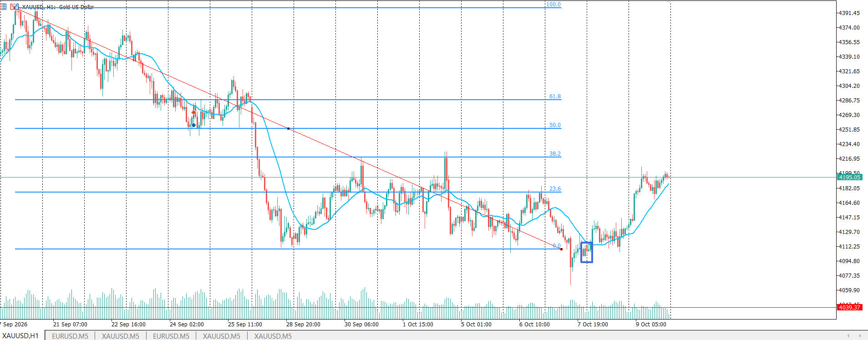
Task: Click the 5 Oct 01:00 time label
Action: (x=476, y=325)
